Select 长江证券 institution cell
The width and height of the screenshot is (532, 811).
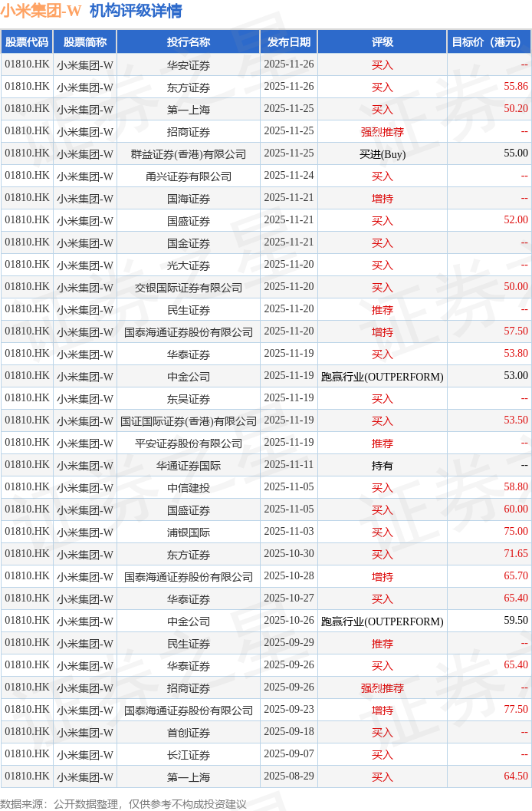pyautogui.click(x=188, y=755)
